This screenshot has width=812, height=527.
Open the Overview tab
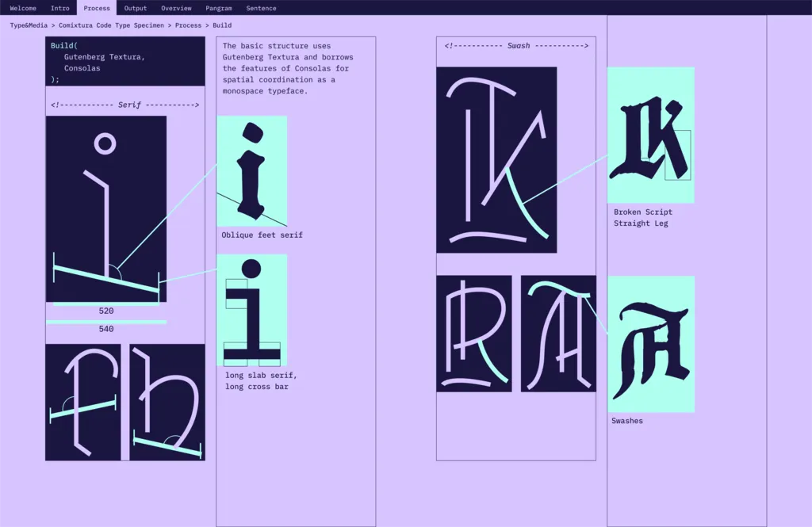pos(176,8)
